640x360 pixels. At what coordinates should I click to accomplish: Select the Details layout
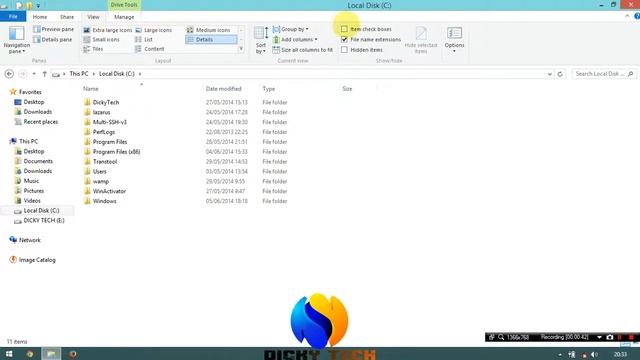coord(211,40)
